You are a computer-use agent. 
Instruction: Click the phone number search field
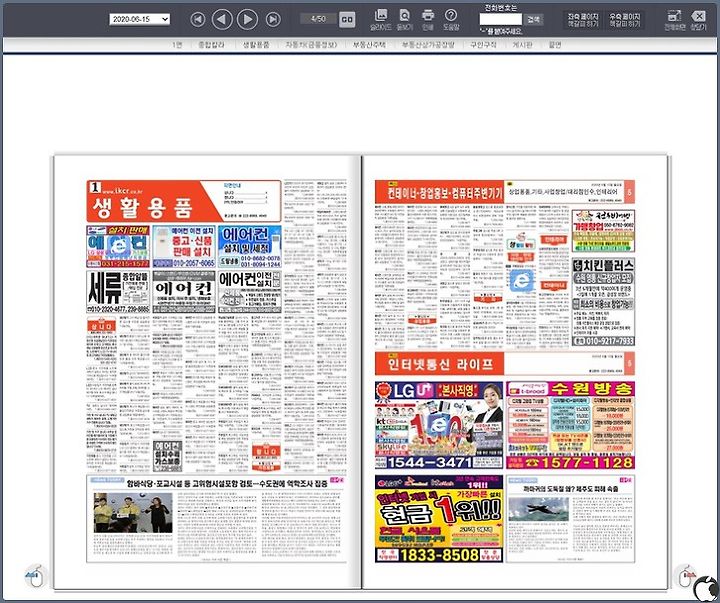(501, 19)
